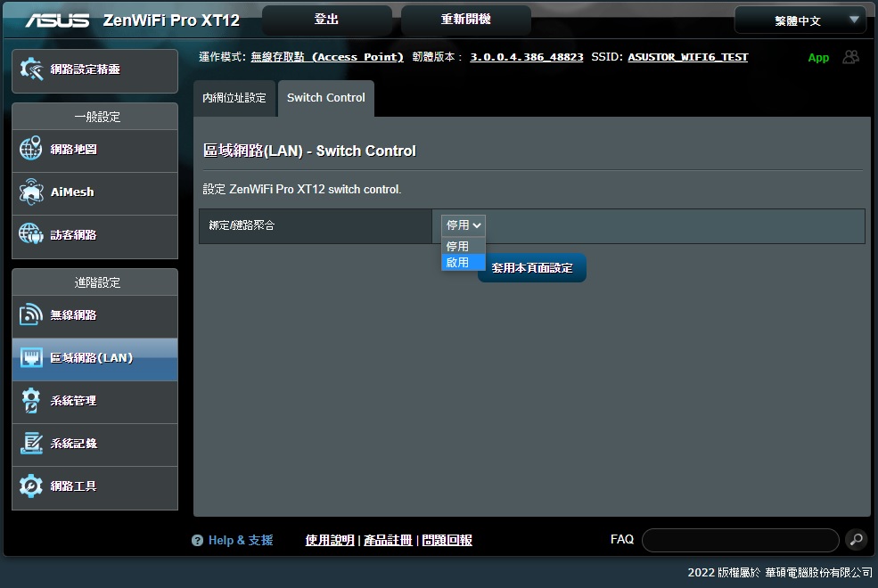Click the green App link
The image size is (878, 588).
coord(818,58)
